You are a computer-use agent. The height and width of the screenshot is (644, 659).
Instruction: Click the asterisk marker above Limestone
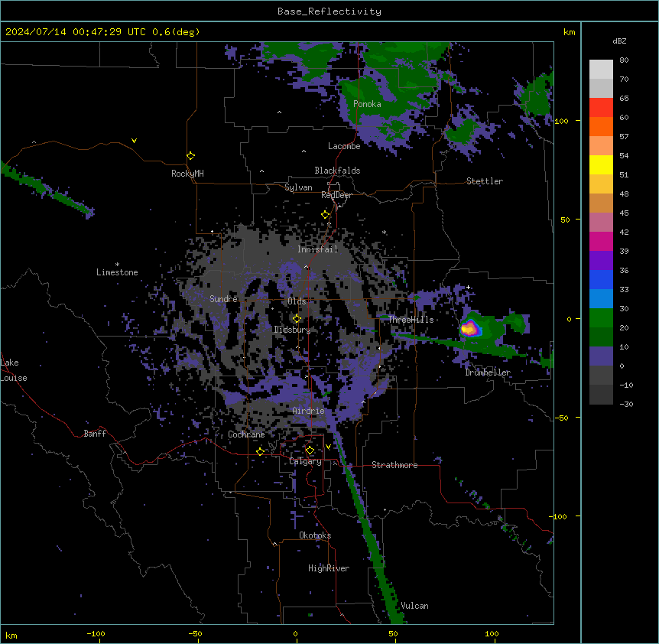click(x=117, y=264)
